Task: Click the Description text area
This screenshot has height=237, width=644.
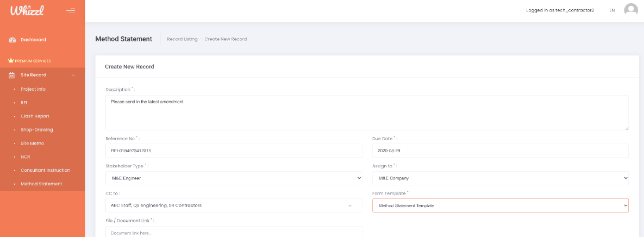Action: 366,113
